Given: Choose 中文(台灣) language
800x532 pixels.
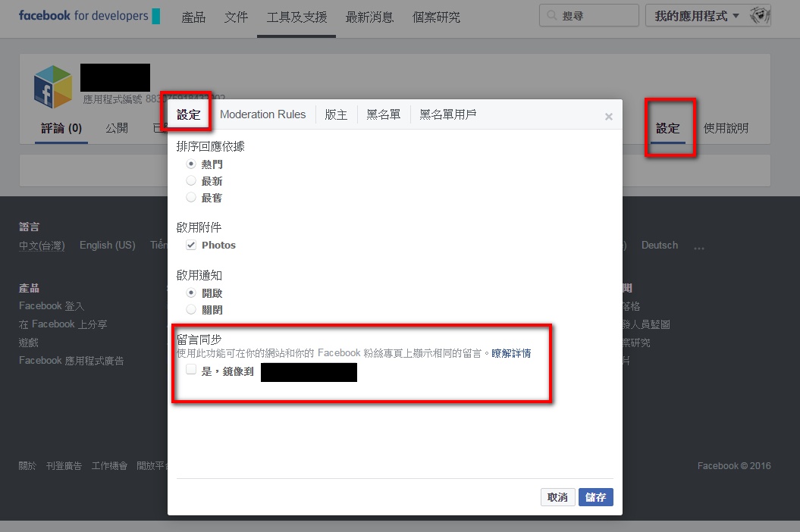Looking at the screenshot, I should coord(42,246).
